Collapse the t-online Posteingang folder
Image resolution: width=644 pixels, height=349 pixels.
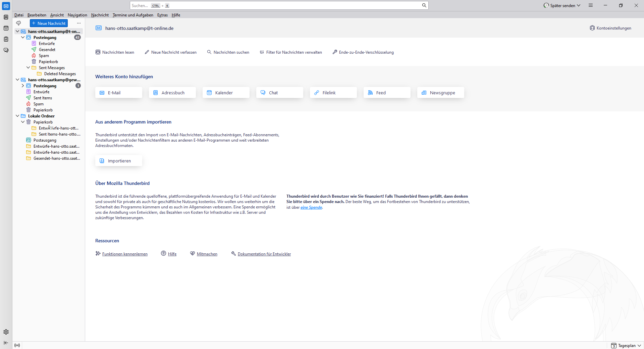(x=23, y=37)
